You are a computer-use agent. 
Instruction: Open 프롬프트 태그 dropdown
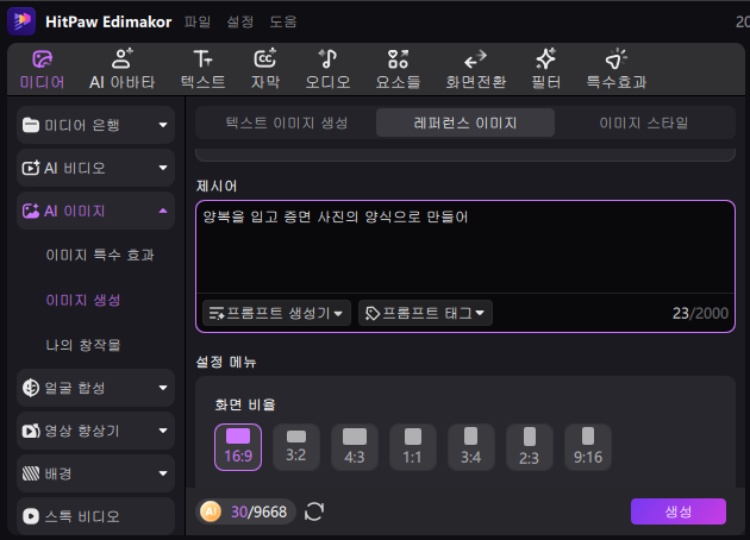(425, 313)
